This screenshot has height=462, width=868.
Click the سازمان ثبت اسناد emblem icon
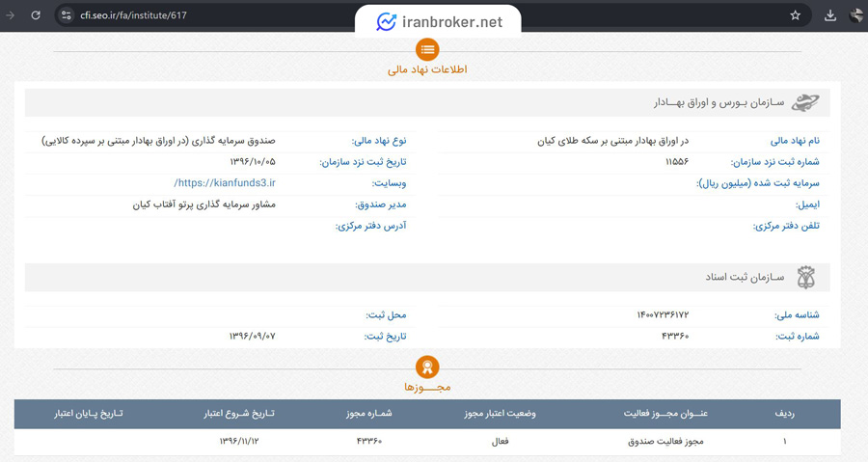tap(806, 277)
